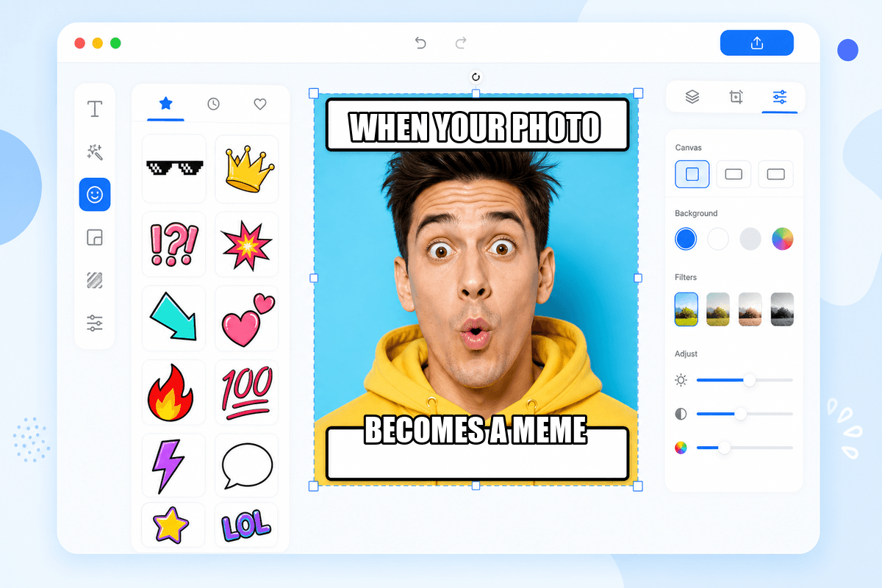Add the gold crown sticker
This screenshot has width=882, height=588.
[x=246, y=169]
